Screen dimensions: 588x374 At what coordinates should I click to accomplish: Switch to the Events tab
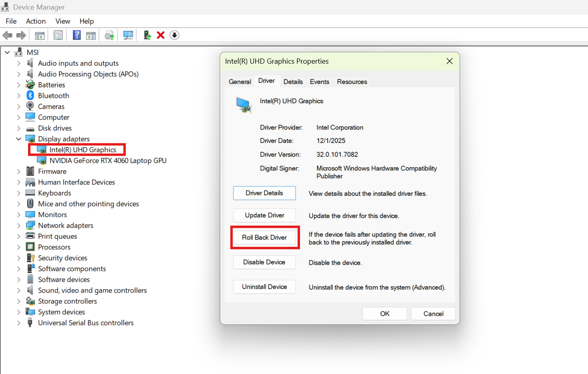[x=319, y=82]
